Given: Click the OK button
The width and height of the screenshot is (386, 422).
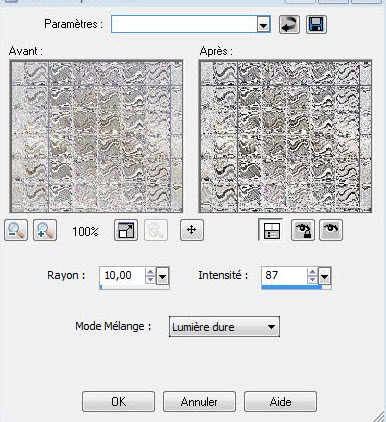Looking at the screenshot, I should click(x=119, y=402).
